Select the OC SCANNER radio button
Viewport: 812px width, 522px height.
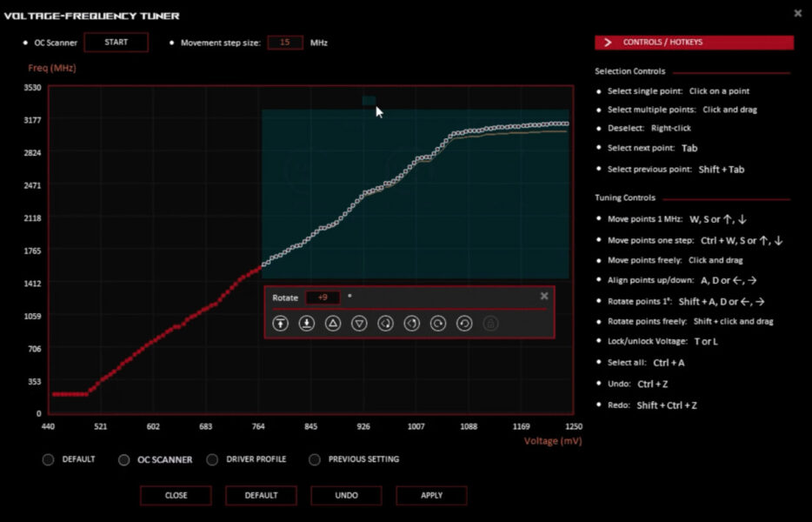click(124, 459)
